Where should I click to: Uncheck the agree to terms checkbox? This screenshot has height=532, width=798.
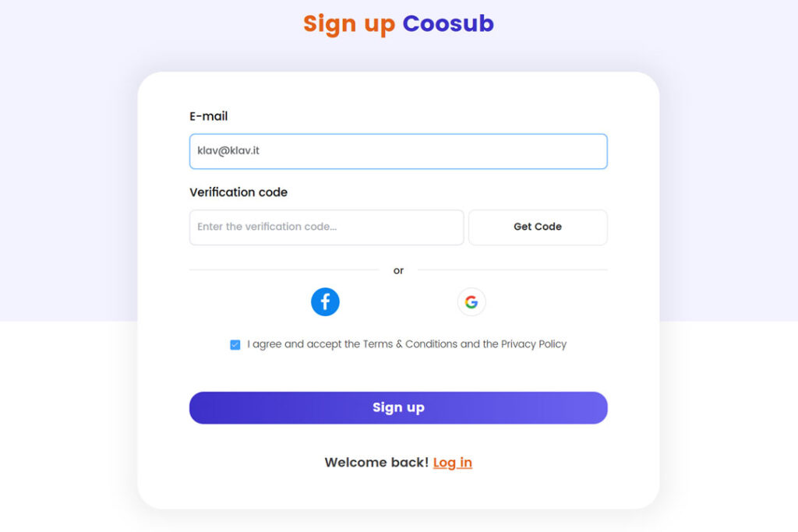(235, 344)
